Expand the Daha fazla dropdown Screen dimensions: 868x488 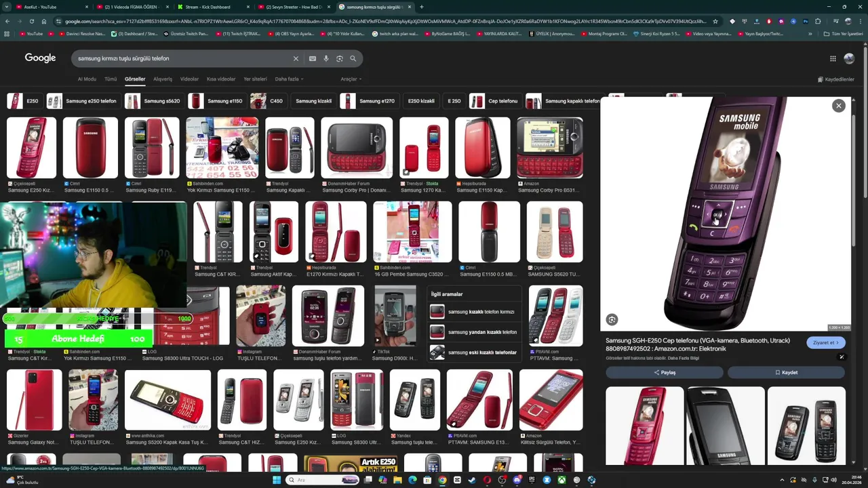(289, 79)
